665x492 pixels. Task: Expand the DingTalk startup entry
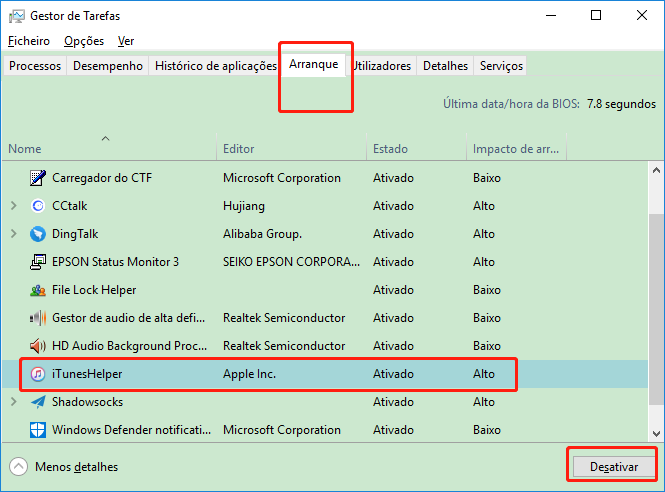pos(14,234)
